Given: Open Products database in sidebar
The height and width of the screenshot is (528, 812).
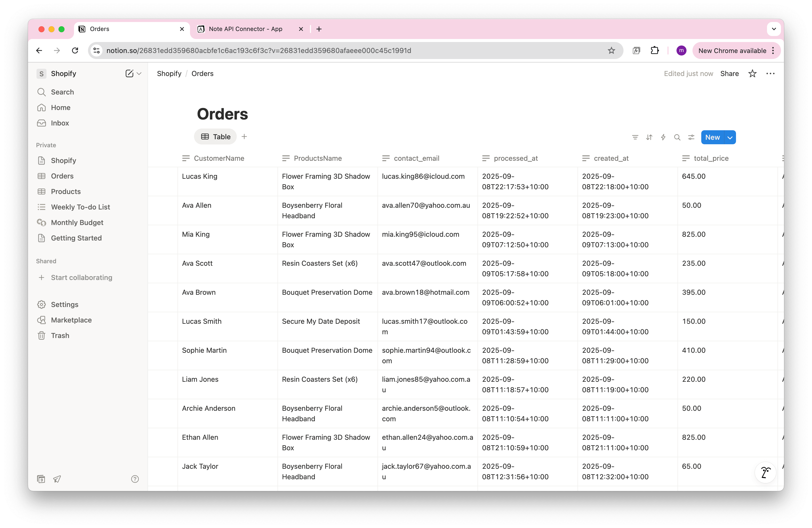Looking at the screenshot, I should [66, 192].
